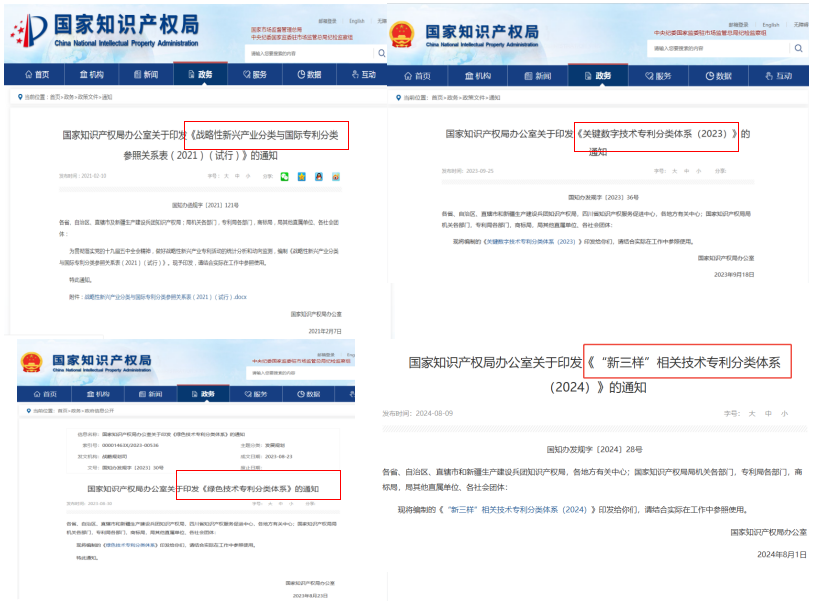Click the yellow share icon in the share bar
The height and width of the screenshot is (601, 830).
click(301, 177)
